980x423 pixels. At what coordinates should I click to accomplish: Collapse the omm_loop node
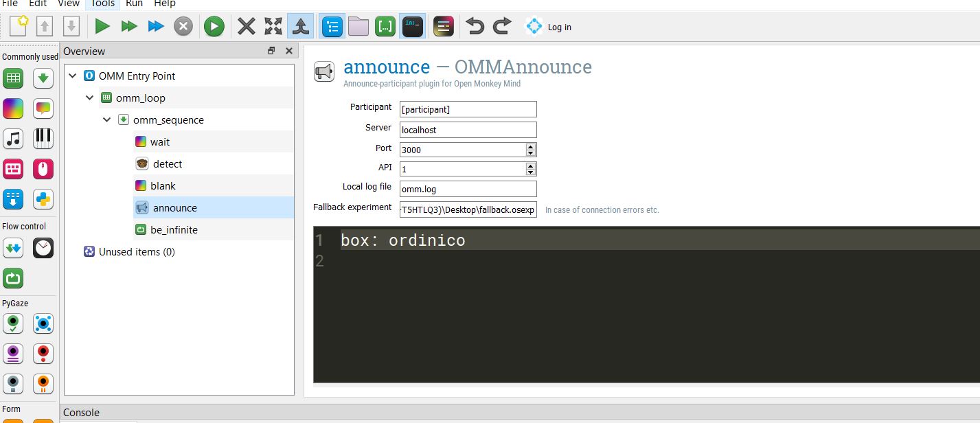click(89, 98)
